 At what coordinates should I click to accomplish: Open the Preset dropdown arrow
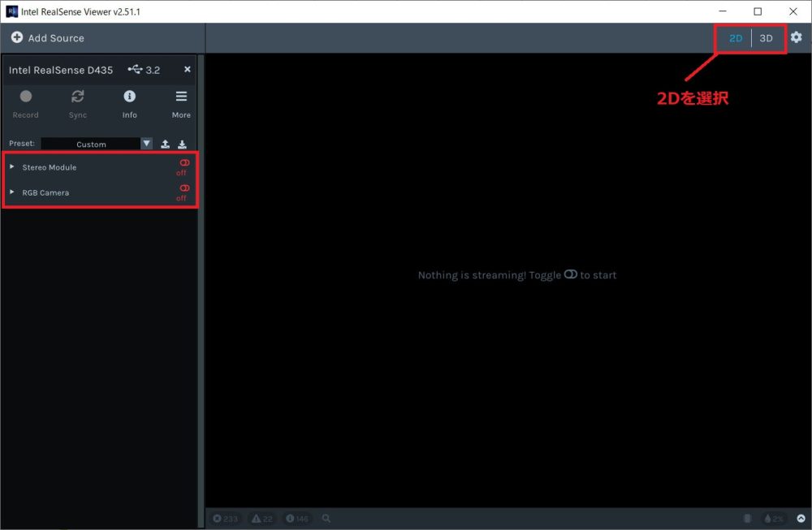point(147,144)
